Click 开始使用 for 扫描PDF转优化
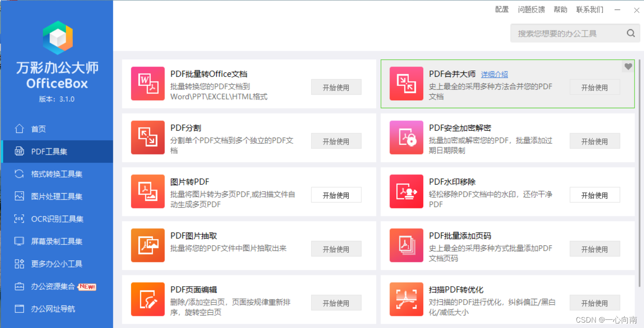This screenshot has height=328, width=644. 595,303
